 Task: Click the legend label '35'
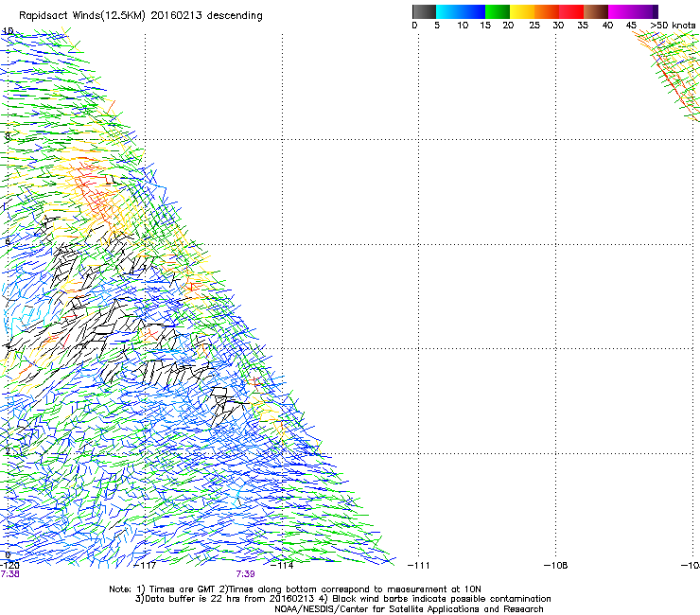pos(583,26)
